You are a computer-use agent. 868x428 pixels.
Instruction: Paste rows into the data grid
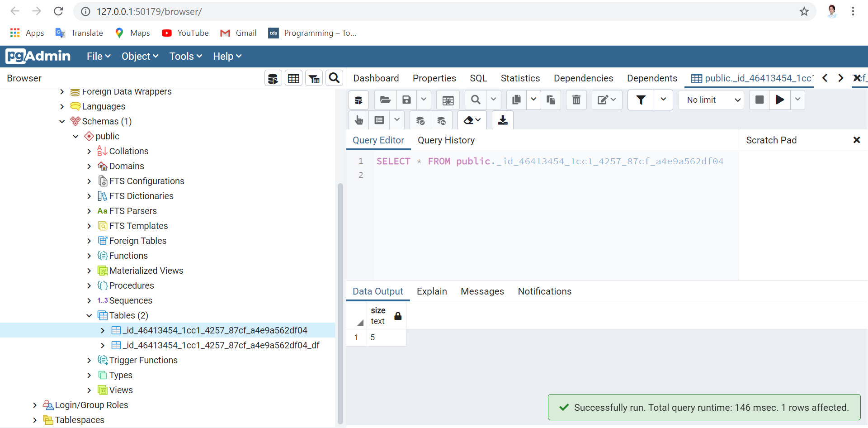(x=551, y=100)
